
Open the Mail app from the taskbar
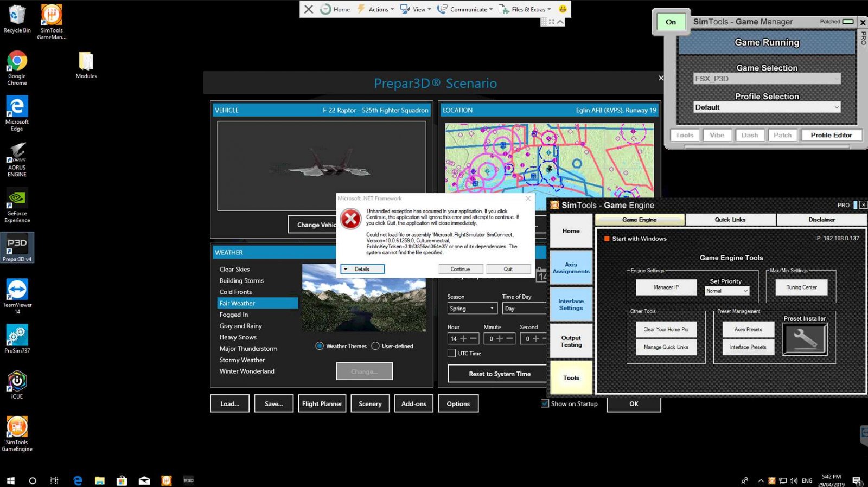click(x=144, y=480)
